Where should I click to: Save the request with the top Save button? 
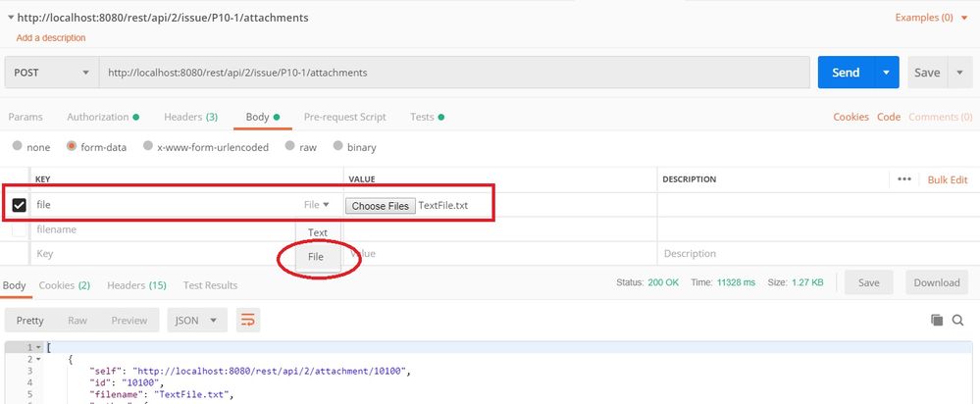[x=927, y=73]
